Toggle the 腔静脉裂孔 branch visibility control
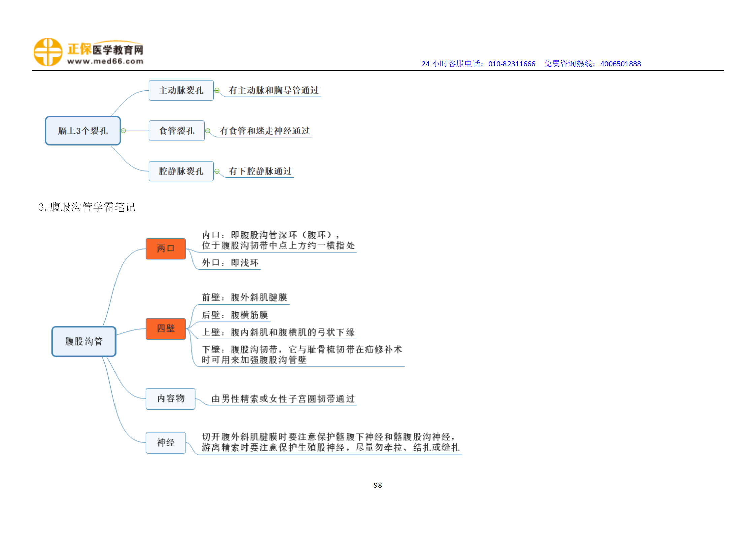This screenshot has width=756, height=534. coord(217,171)
